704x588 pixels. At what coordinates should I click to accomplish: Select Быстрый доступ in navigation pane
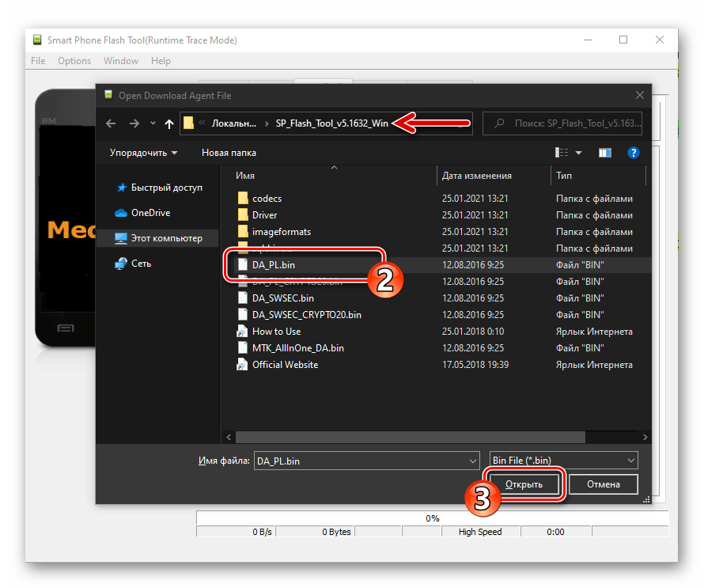pyautogui.click(x=158, y=188)
